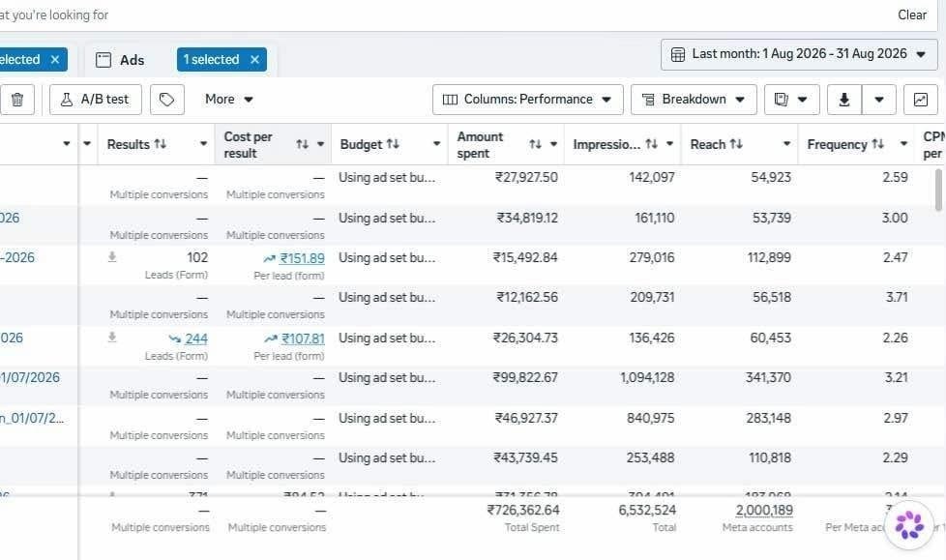Image resolution: width=946 pixels, height=560 pixels.
Task: Open the 244 leads result link
Action: [196, 339]
